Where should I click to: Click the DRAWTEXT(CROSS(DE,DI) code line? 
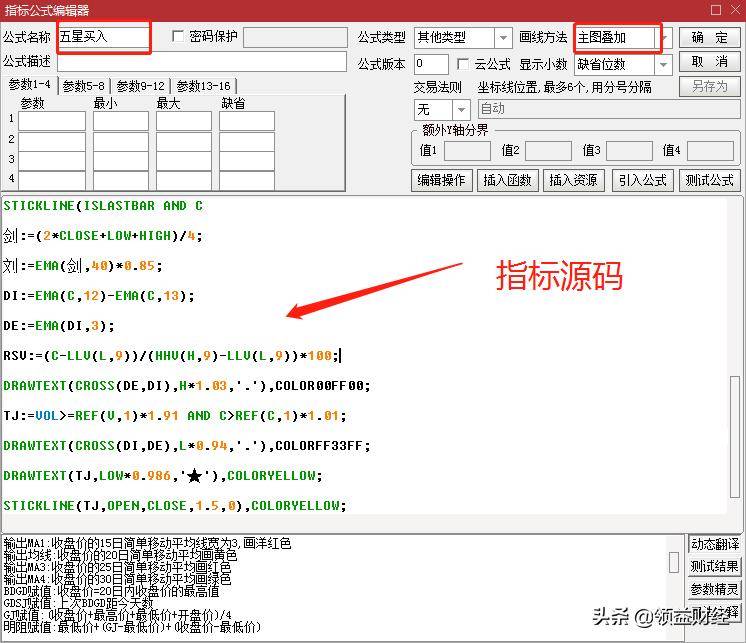(x=186, y=386)
